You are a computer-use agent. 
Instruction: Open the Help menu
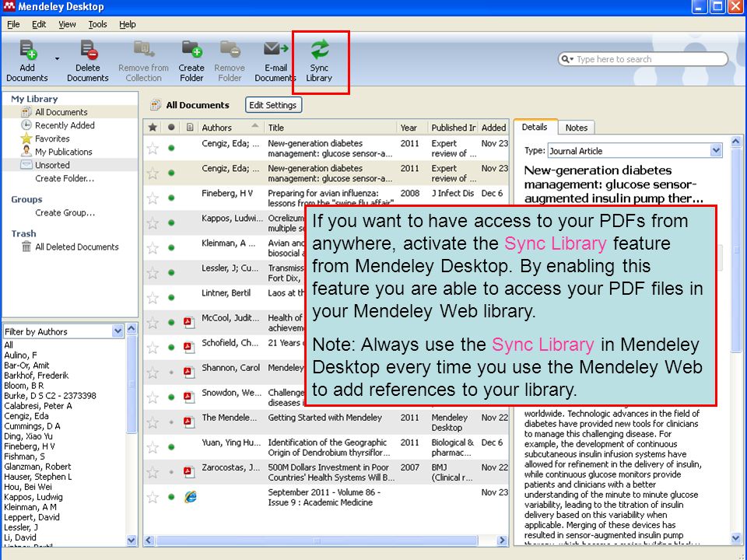click(x=127, y=24)
